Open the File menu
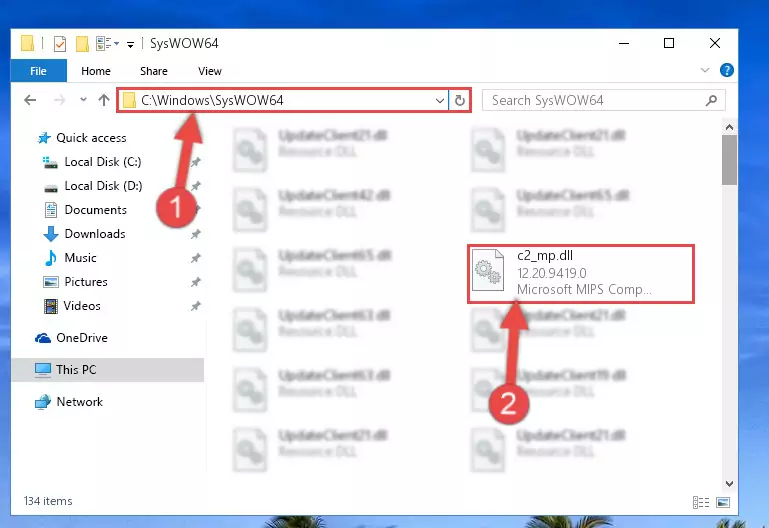 [x=39, y=71]
